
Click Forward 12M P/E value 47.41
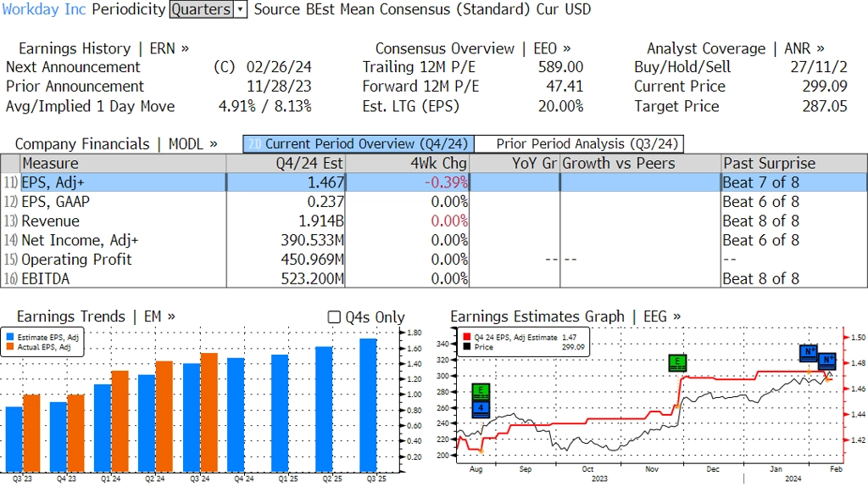click(x=565, y=87)
